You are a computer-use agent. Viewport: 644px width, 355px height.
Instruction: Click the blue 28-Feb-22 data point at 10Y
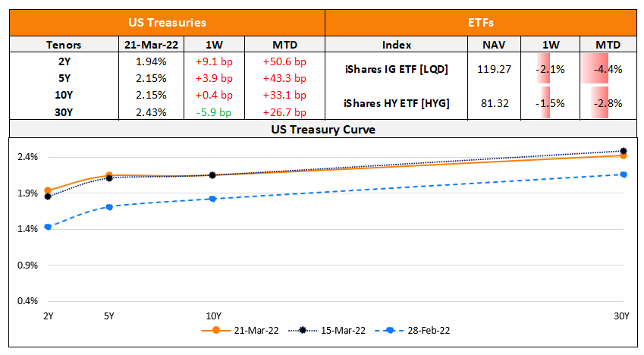pyautogui.click(x=213, y=199)
